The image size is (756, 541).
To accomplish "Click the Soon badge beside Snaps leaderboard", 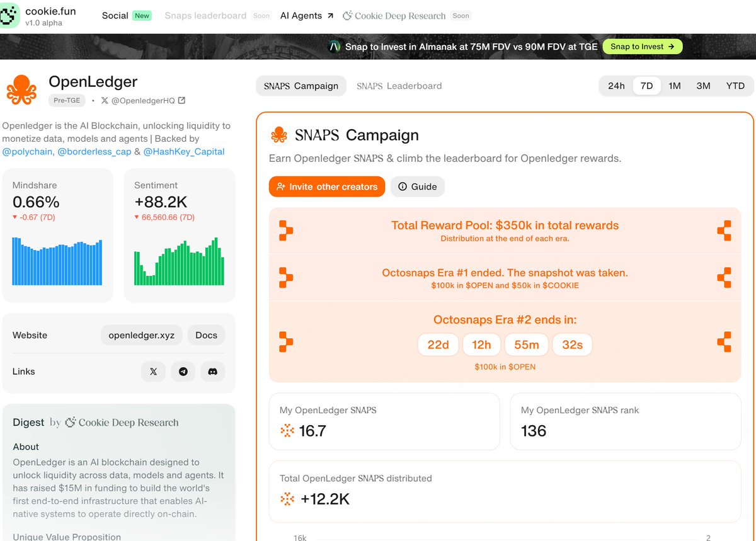I will pos(261,16).
